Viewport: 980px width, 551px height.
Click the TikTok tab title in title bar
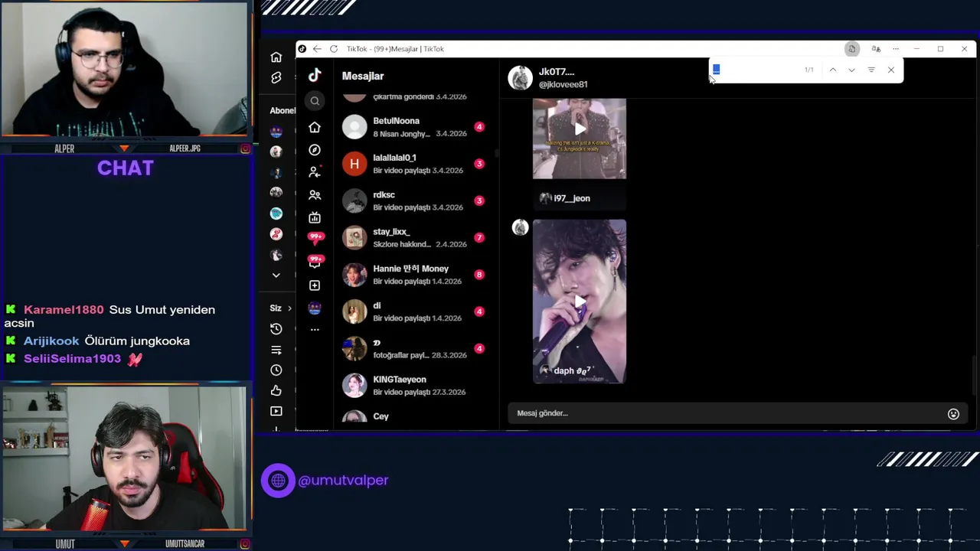pyautogui.click(x=395, y=49)
